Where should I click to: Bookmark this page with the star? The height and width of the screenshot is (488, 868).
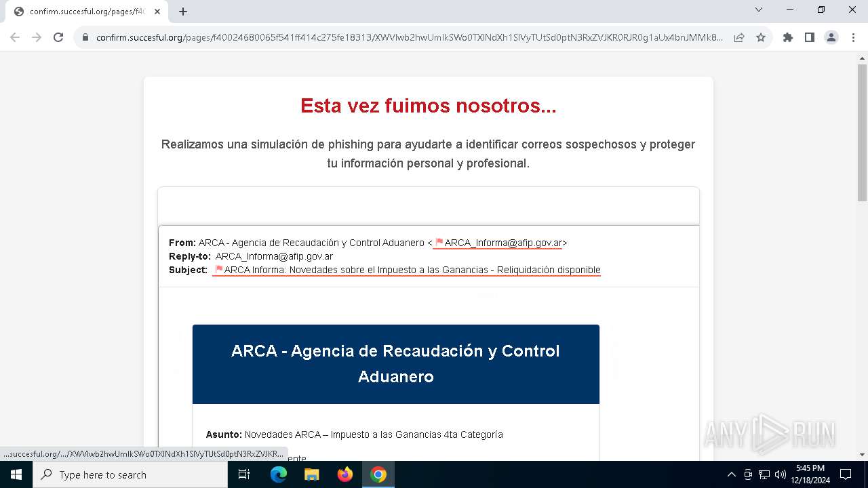coord(761,37)
